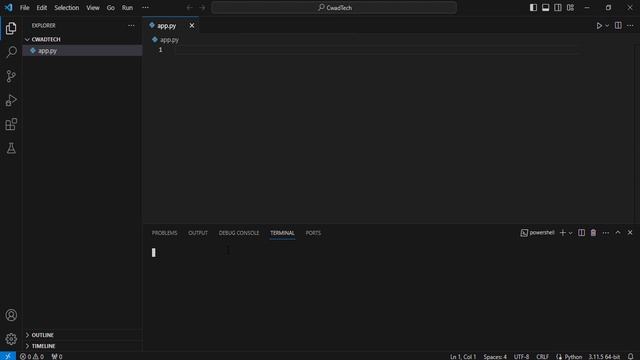The width and height of the screenshot is (640, 360).
Task: Customize layout icon in title bar
Action: (x=570, y=7)
